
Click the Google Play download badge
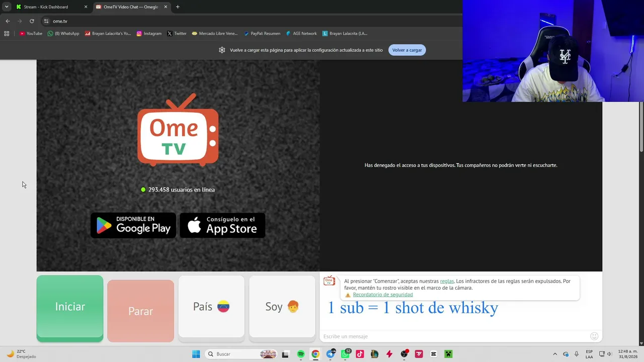coord(133,225)
